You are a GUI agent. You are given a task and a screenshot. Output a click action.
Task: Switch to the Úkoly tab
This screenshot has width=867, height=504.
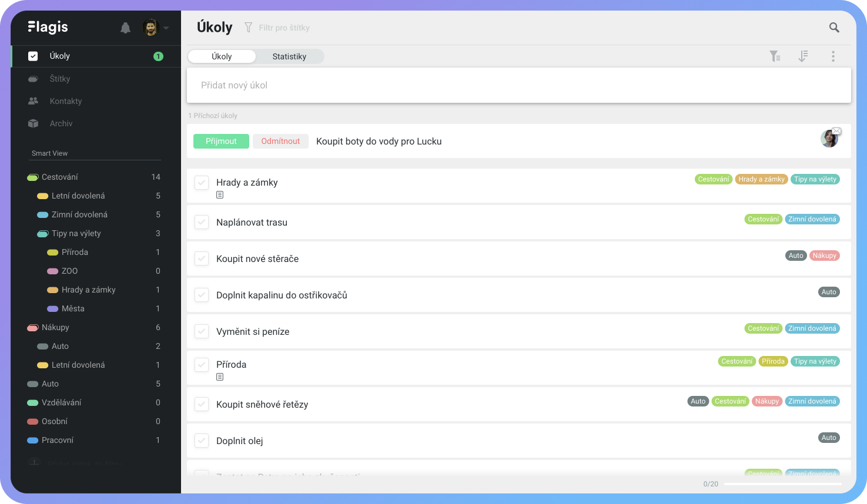coord(222,56)
